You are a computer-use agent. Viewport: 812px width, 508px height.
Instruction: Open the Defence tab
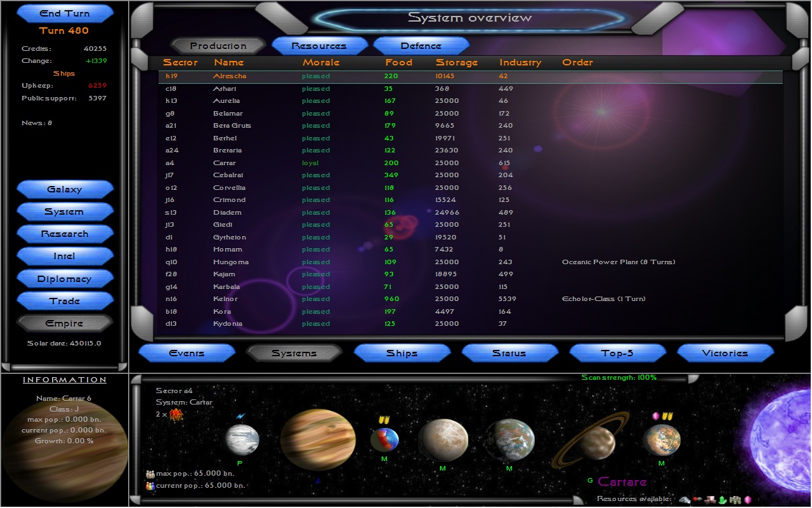coord(421,46)
